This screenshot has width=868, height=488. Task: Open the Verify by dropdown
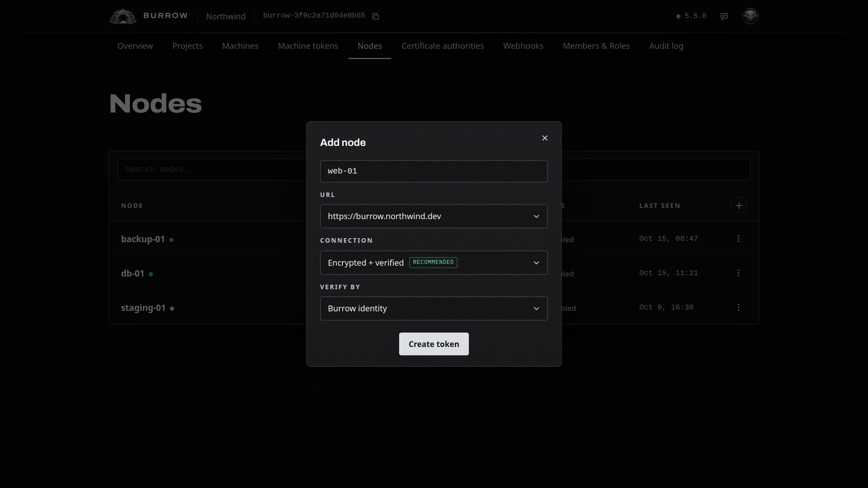click(434, 308)
